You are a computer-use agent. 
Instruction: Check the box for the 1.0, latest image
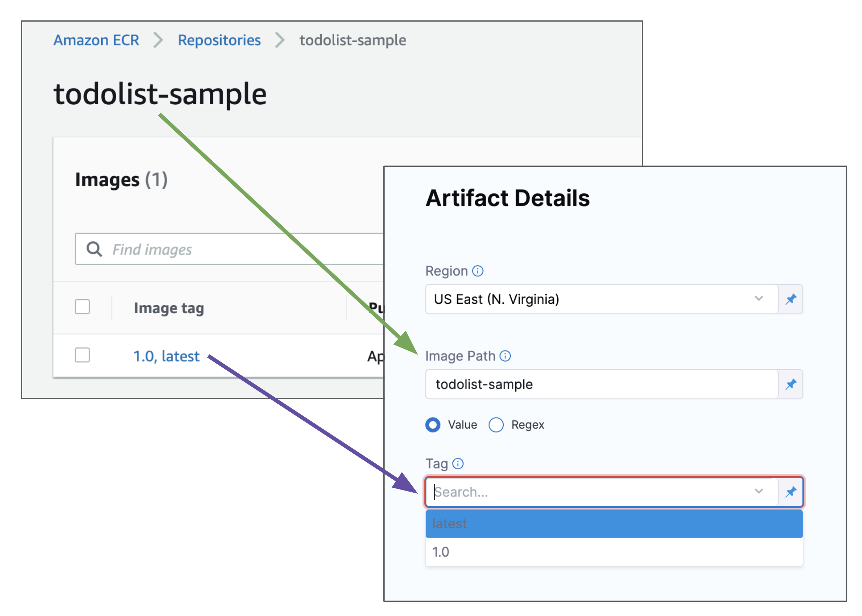point(82,355)
